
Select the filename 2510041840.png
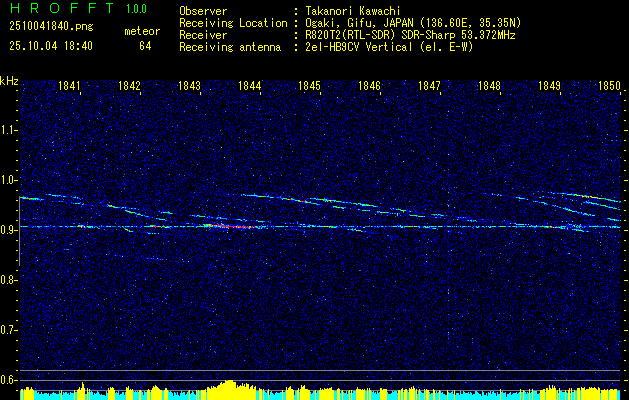pos(51,27)
